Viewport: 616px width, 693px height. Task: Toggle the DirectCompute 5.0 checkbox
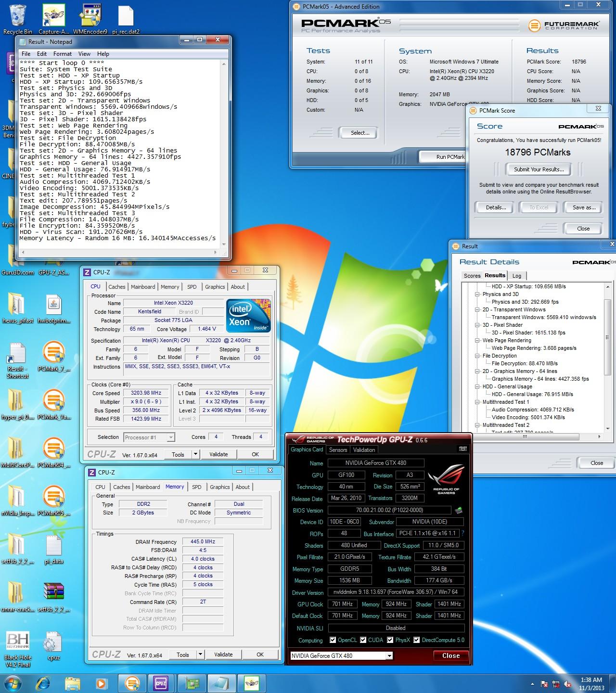(417, 640)
